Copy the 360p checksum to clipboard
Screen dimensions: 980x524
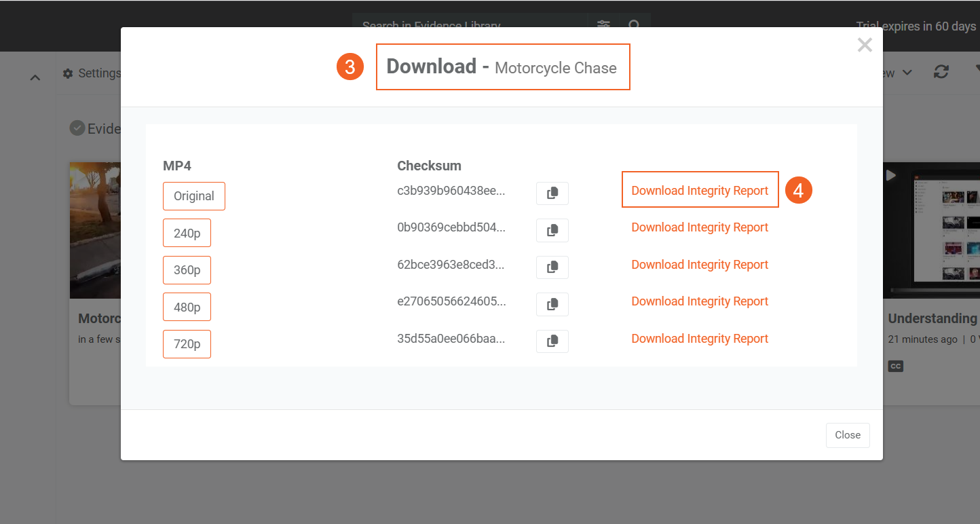(x=552, y=267)
